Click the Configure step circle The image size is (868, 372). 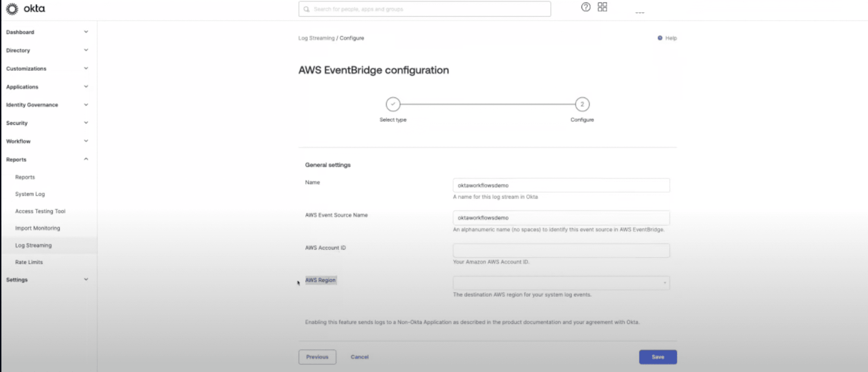click(582, 104)
